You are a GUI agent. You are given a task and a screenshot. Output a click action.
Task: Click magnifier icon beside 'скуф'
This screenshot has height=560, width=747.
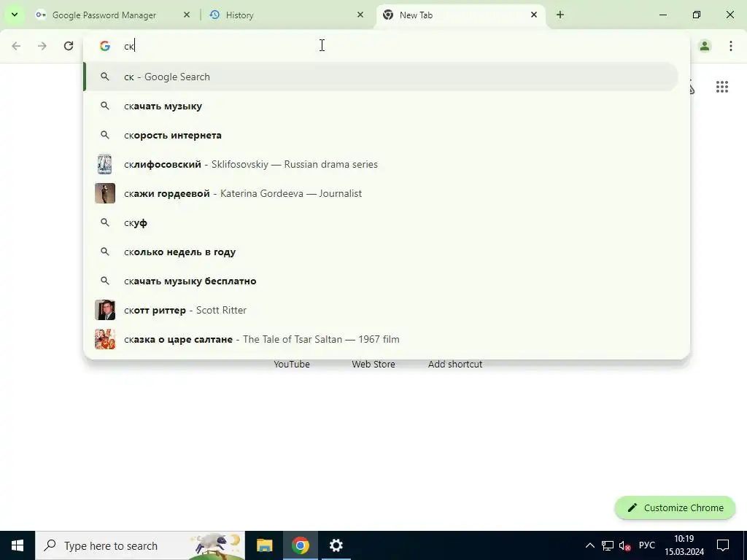point(105,222)
